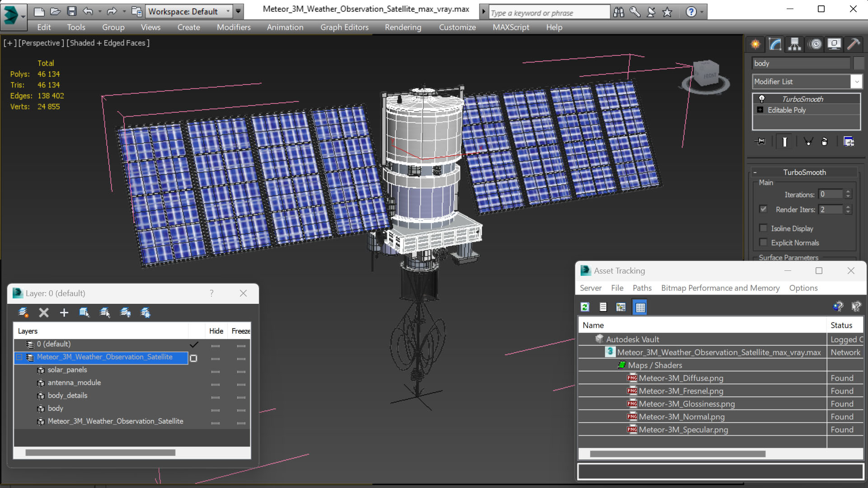Switch to the Hierarchy command panel tab
The height and width of the screenshot is (488, 868).
794,44
